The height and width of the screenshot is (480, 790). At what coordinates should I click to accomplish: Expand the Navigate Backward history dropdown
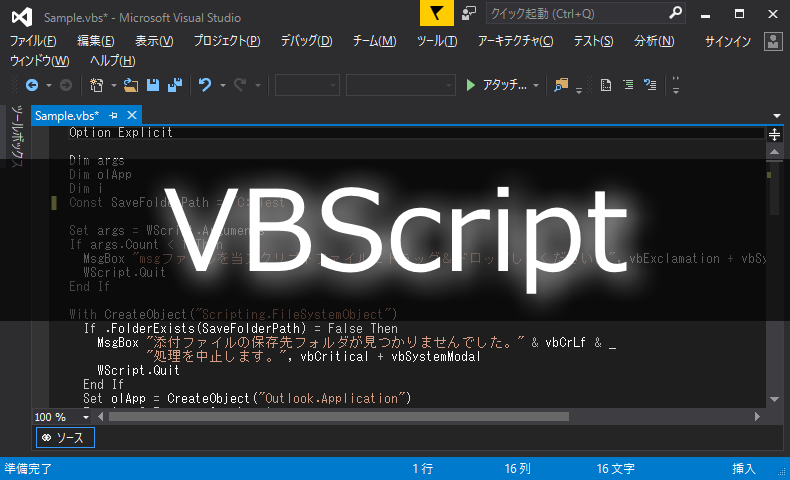49,86
